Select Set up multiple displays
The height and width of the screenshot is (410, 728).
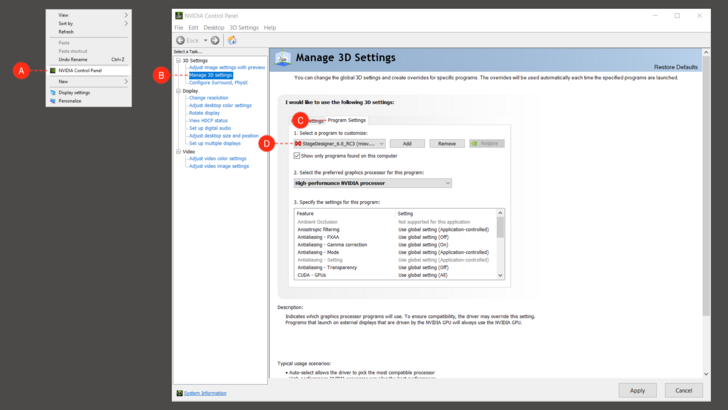coord(214,143)
